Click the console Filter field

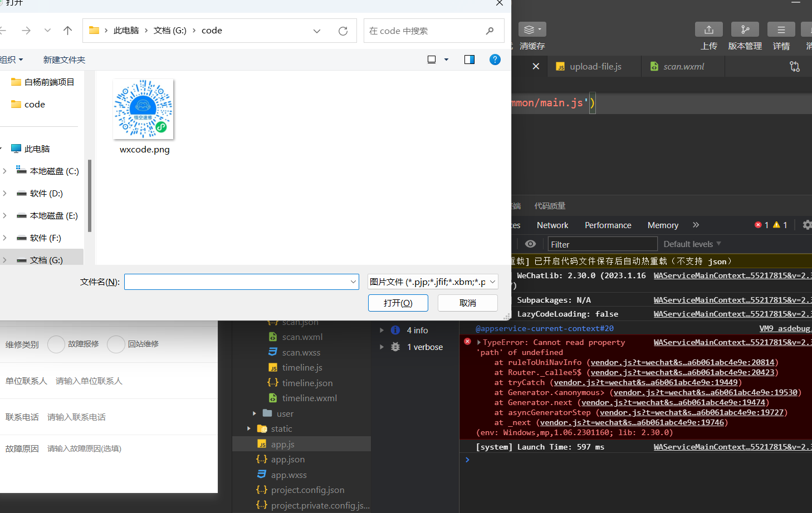603,244
